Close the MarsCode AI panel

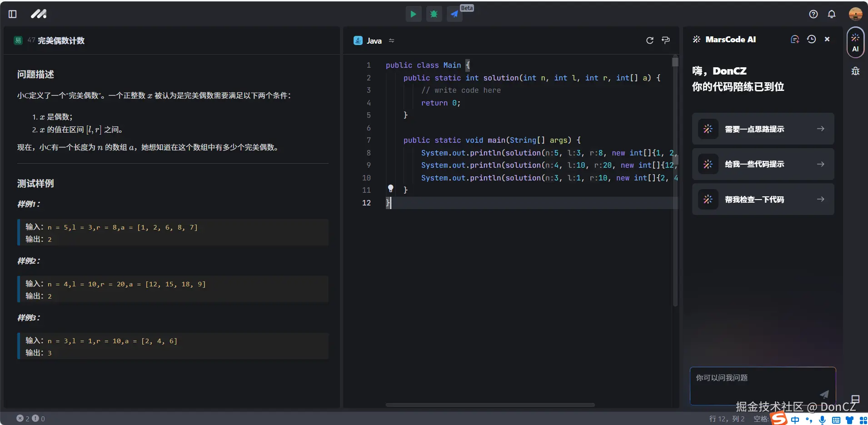click(827, 40)
